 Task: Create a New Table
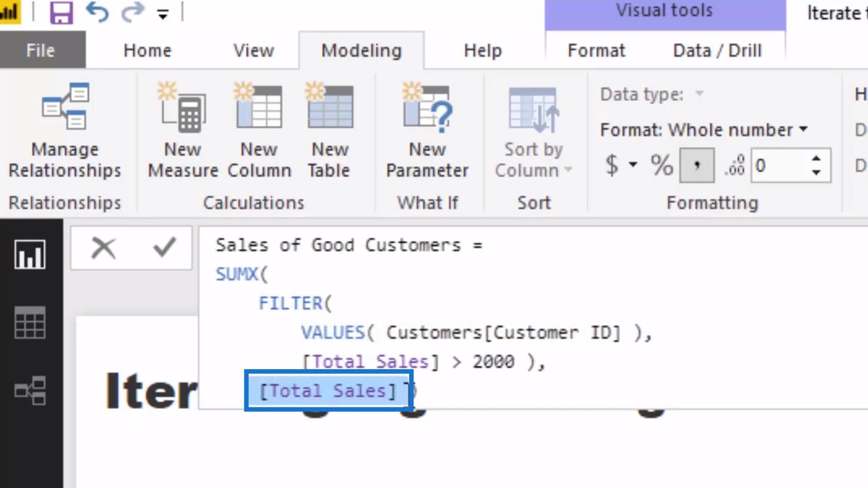click(x=330, y=131)
